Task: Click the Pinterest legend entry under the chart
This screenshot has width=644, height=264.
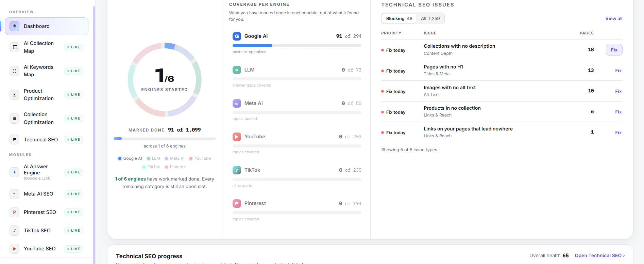Action: tap(176, 167)
